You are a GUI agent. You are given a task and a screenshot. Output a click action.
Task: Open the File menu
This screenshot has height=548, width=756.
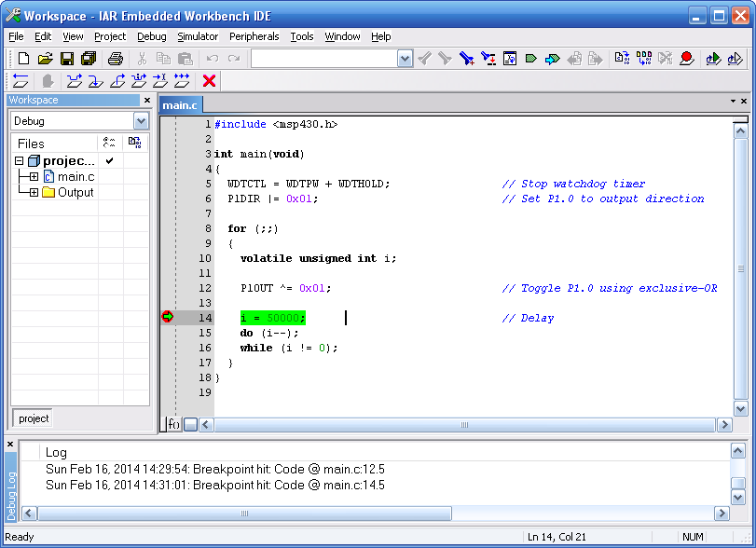point(16,36)
